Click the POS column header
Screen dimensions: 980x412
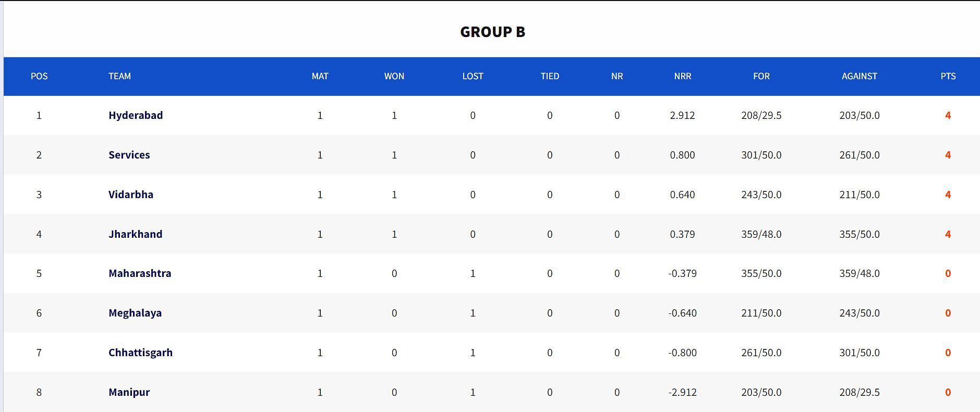coord(39,76)
